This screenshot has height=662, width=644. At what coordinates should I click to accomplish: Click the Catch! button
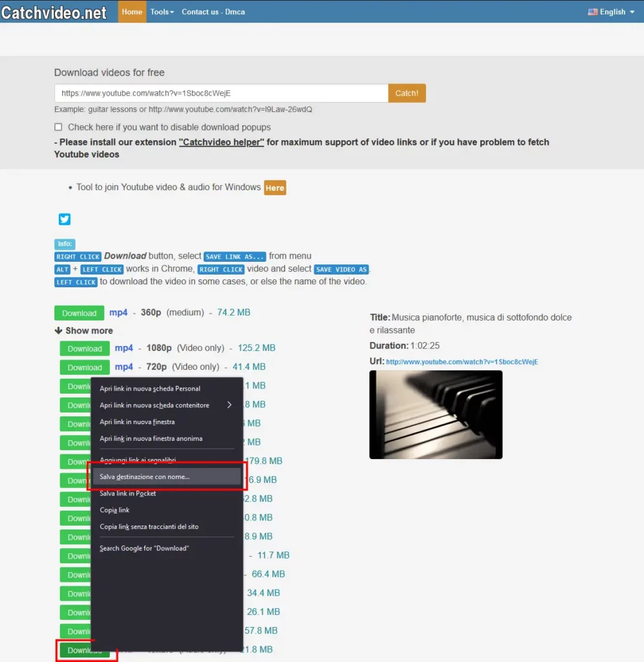(407, 93)
